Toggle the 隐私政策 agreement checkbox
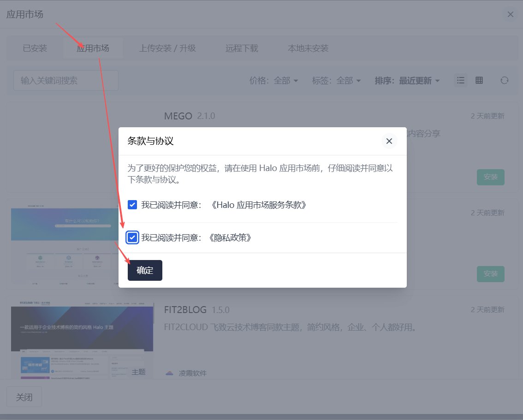 point(132,237)
